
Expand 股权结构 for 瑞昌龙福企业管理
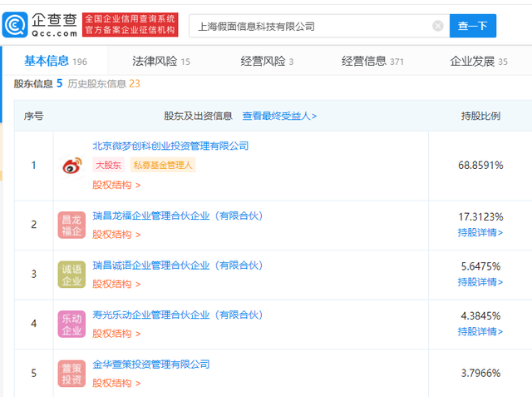(x=116, y=235)
